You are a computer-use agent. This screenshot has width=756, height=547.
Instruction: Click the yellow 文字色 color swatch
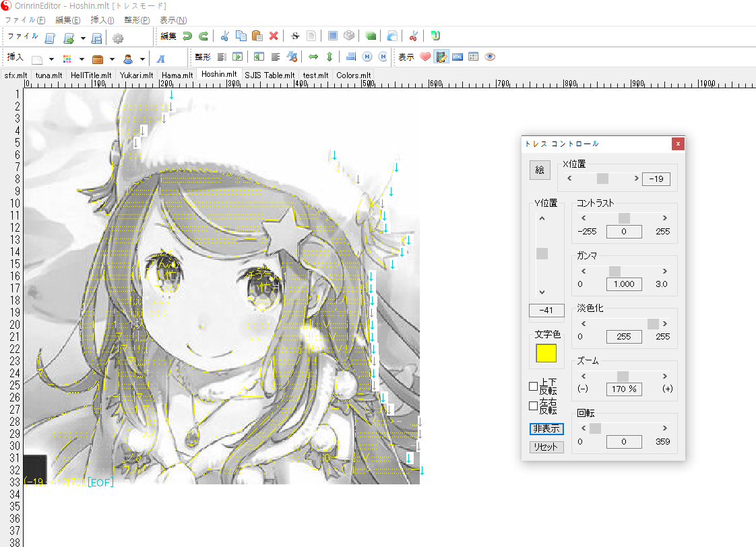click(546, 353)
